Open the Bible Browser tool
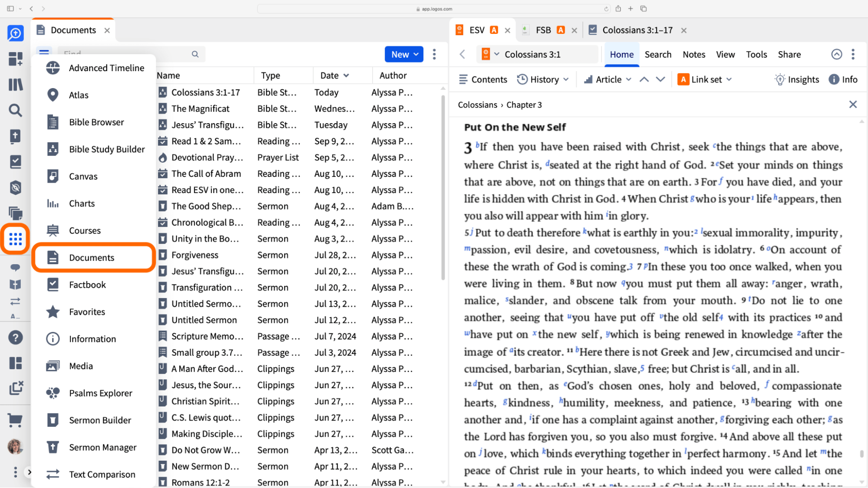Viewport: 868px width, 488px height. tap(95, 122)
